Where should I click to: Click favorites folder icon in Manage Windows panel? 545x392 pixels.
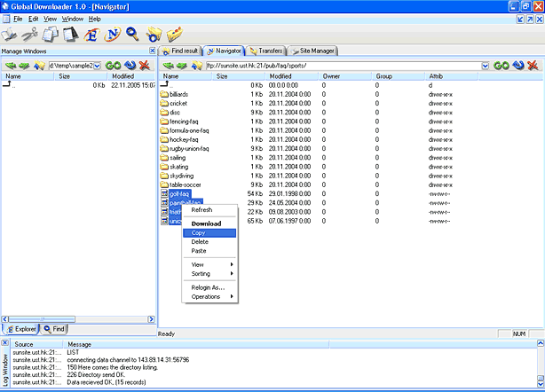[39, 66]
